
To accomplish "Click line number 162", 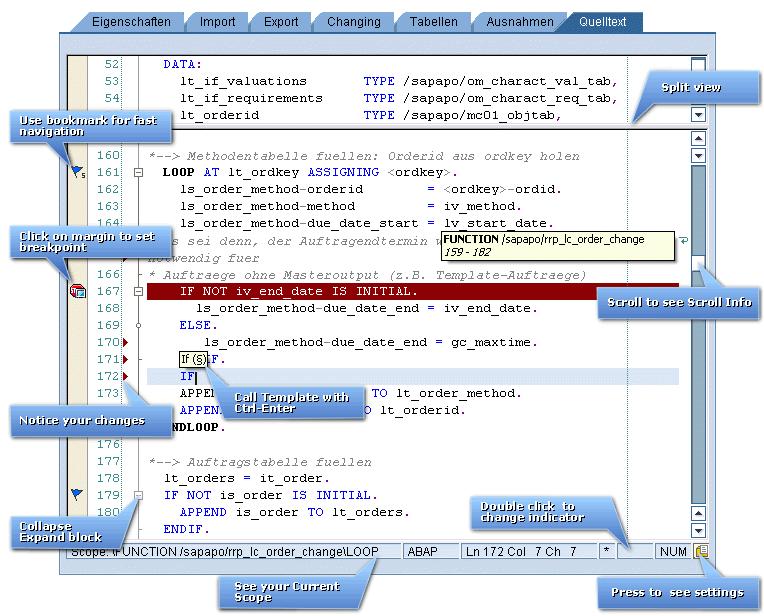I will (x=108, y=189).
